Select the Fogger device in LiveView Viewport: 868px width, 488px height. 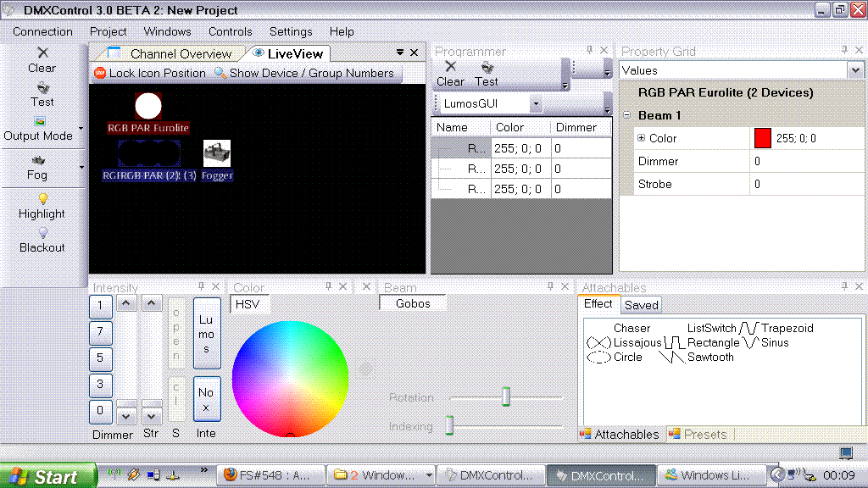(217, 153)
